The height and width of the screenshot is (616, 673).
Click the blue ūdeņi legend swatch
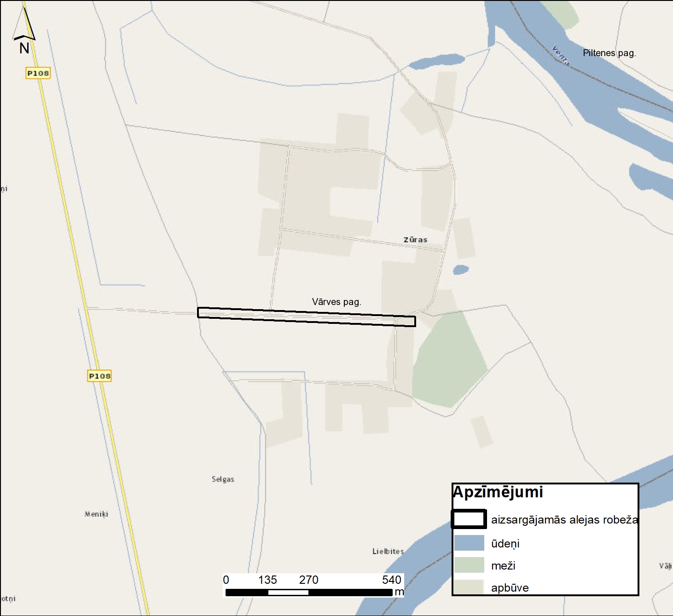point(469,543)
